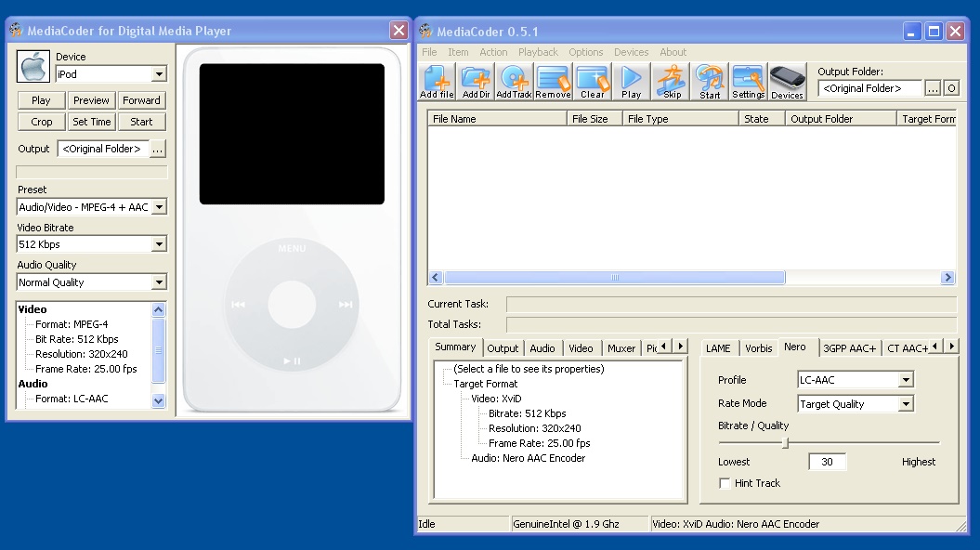Click the MediaCoder 0.5.1 title bar icon
The width and height of the screenshot is (980, 550).
[426, 31]
